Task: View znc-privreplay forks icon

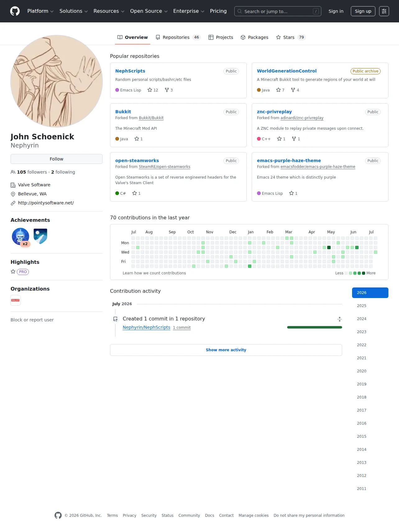Action: pyautogui.click(x=294, y=139)
